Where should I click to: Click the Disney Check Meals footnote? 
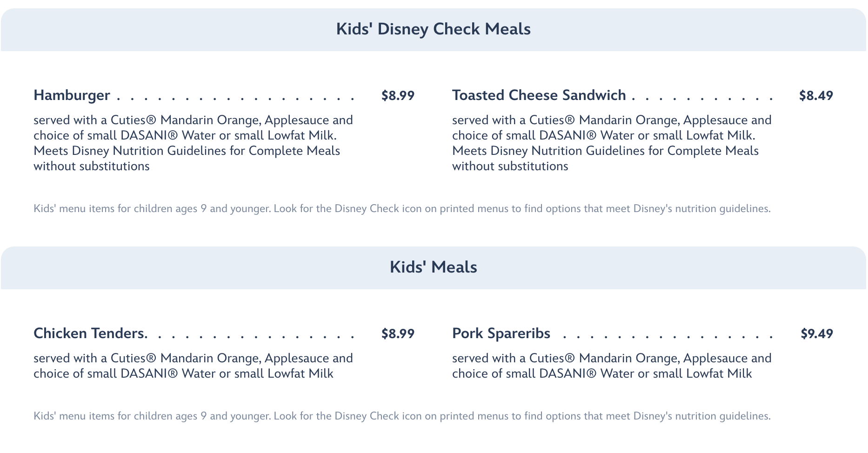coord(402,209)
